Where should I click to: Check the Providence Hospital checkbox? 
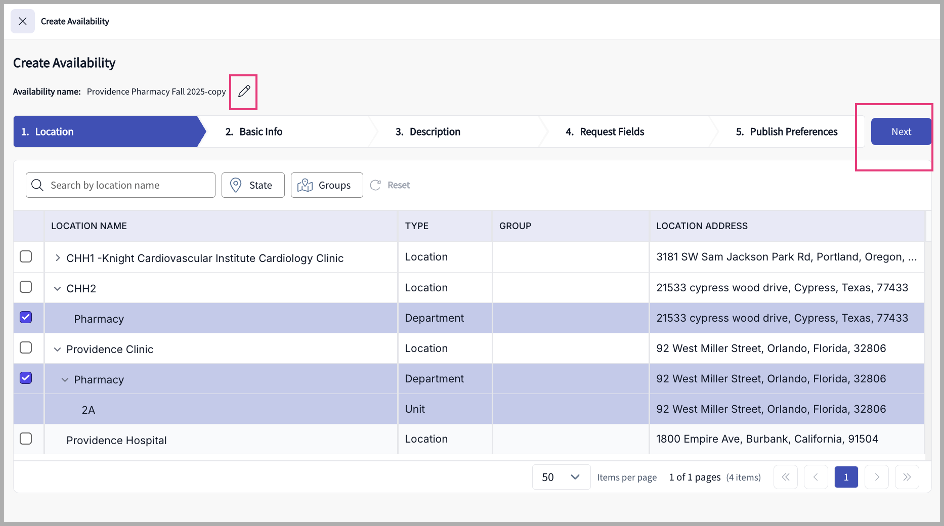click(26, 439)
